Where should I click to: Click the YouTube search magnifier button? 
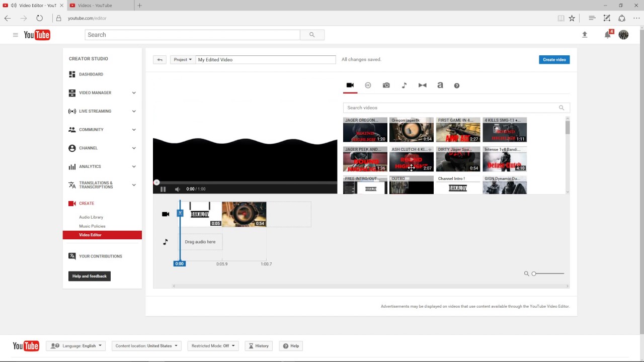[x=312, y=35]
